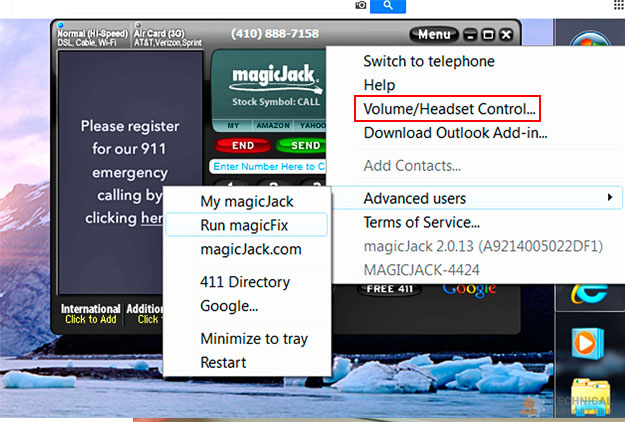Click MAGICJACK-4424 text entry

(421, 270)
